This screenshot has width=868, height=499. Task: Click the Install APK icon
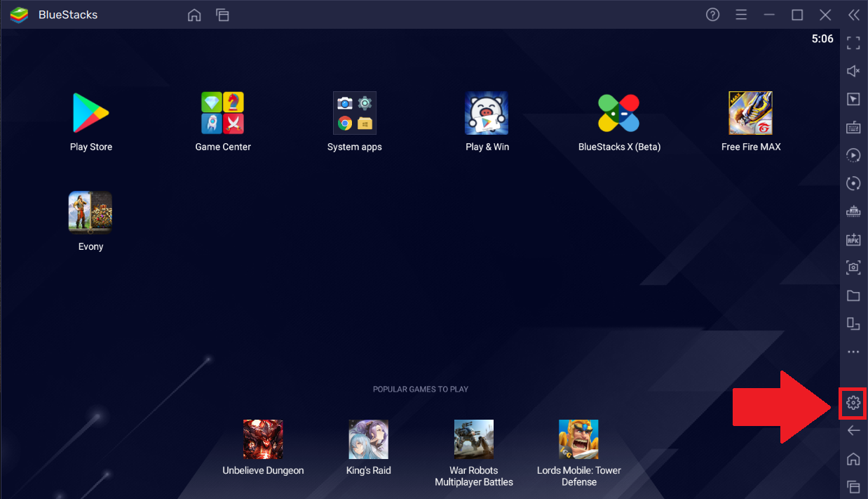pos(853,239)
